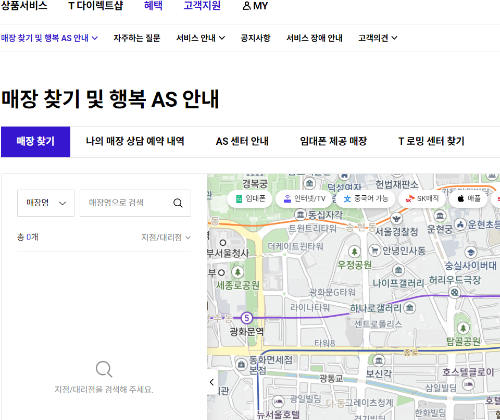Click the magnifier search icon in the store search box
Viewport: 500px width, 420px height.
click(x=178, y=203)
